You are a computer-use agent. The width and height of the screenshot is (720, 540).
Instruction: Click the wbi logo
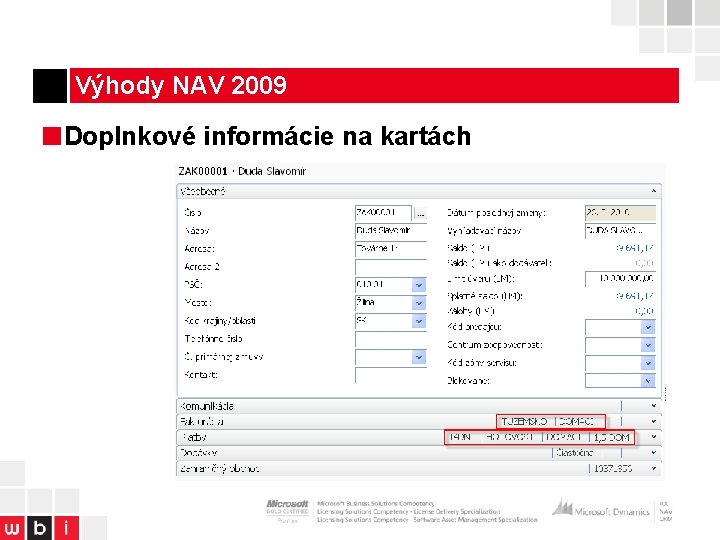coord(39,528)
